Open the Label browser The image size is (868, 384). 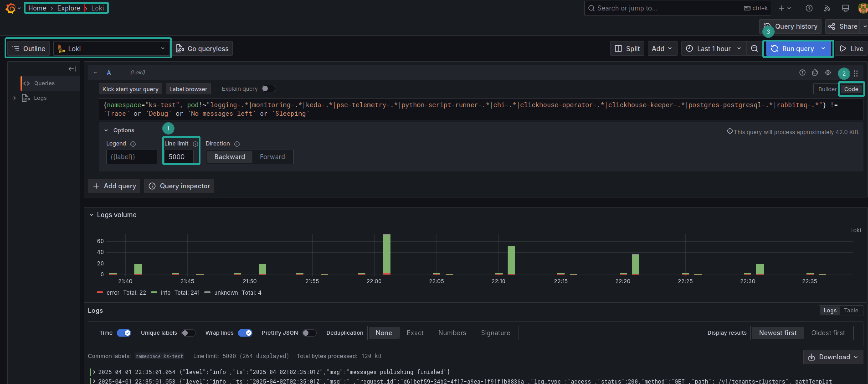click(x=188, y=89)
